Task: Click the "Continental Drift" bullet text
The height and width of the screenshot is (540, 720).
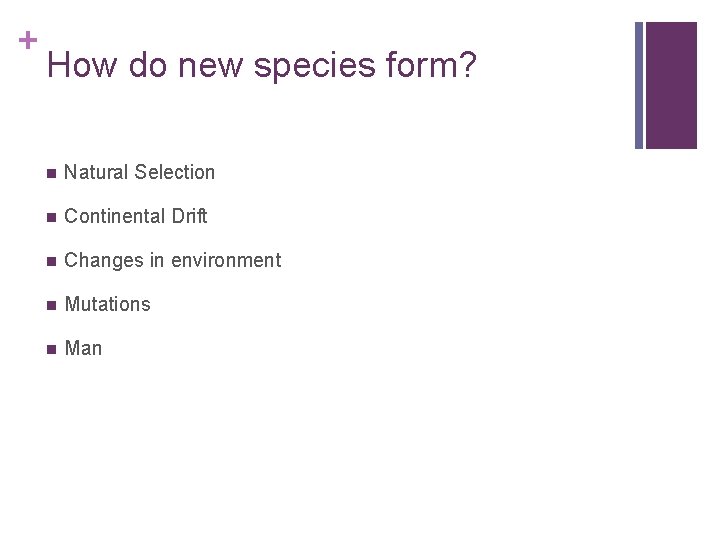Action: (x=135, y=216)
